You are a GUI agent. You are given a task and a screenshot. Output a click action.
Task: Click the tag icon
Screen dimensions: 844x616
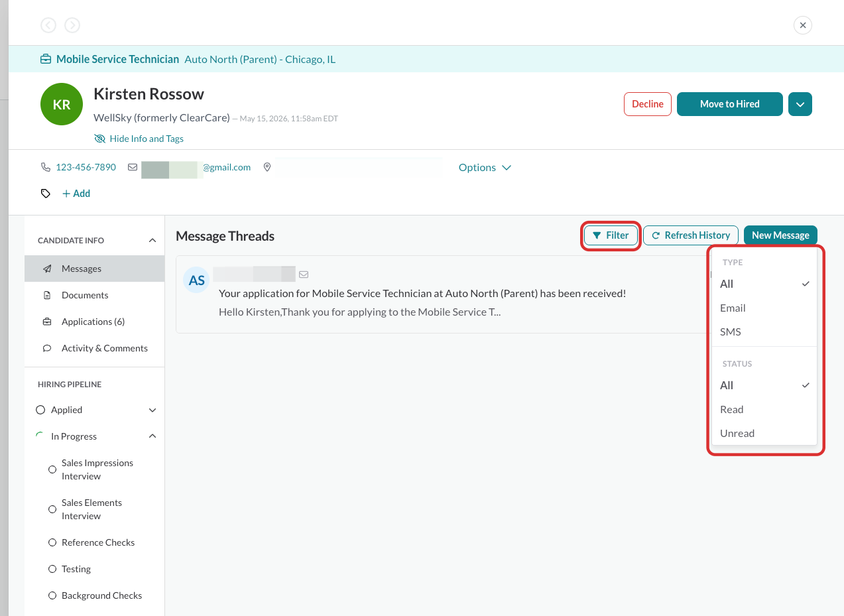(46, 194)
